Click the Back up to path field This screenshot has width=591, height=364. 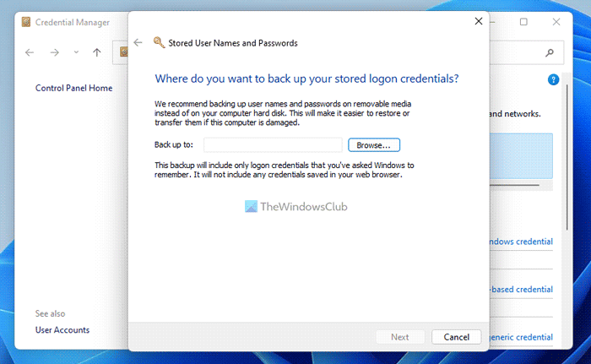pyautogui.click(x=273, y=145)
